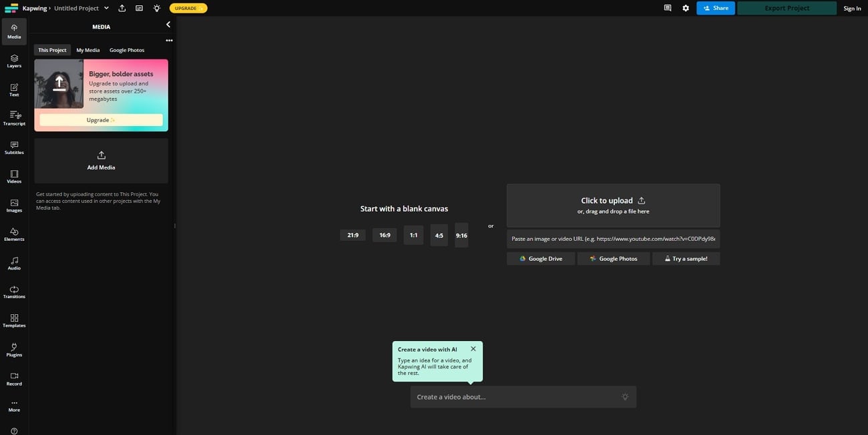Switch to Google Photos tab
868x435 pixels.
(x=127, y=50)
